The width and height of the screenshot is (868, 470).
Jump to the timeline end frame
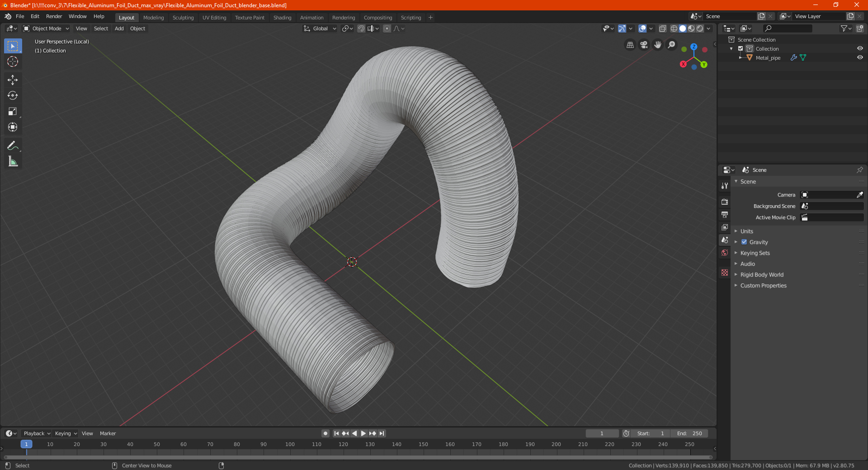pos(382,433)
